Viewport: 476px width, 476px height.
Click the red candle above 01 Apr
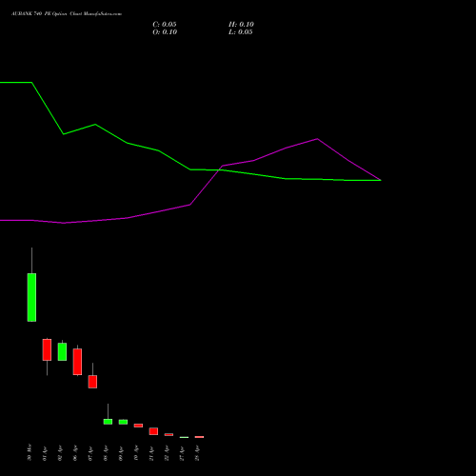pyautogui.click(x=47, y=349)
